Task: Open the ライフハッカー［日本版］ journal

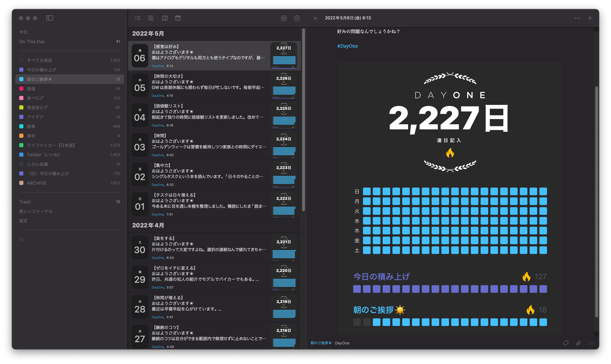Action: [x=70, y=145]
